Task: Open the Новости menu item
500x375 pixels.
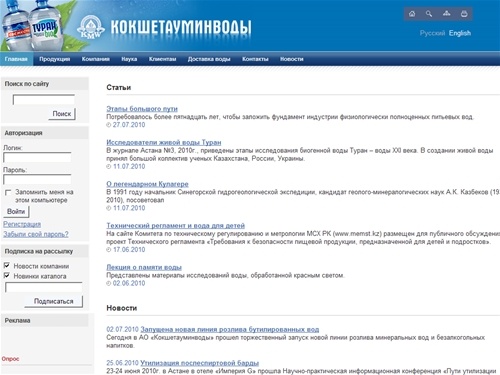Action: click(x=292, y=59)
